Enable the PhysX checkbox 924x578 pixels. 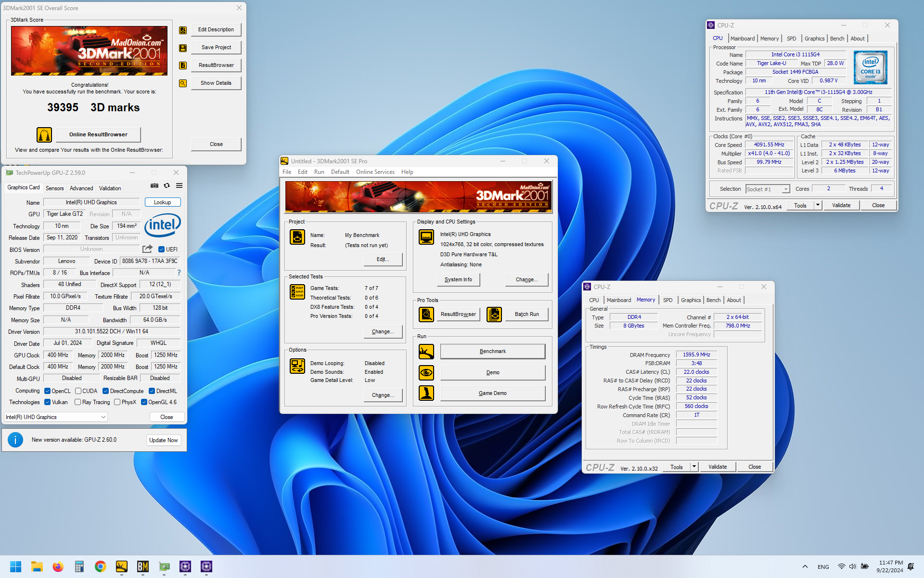coord(117,402)
